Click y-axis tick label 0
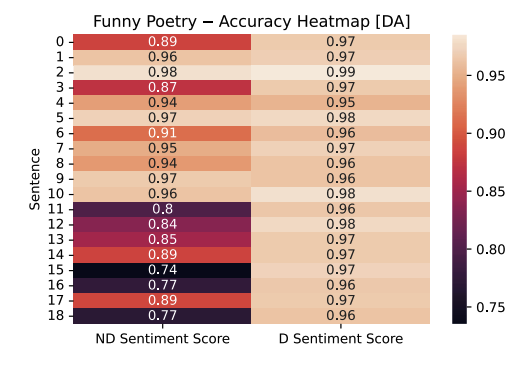 coord(60,42)
